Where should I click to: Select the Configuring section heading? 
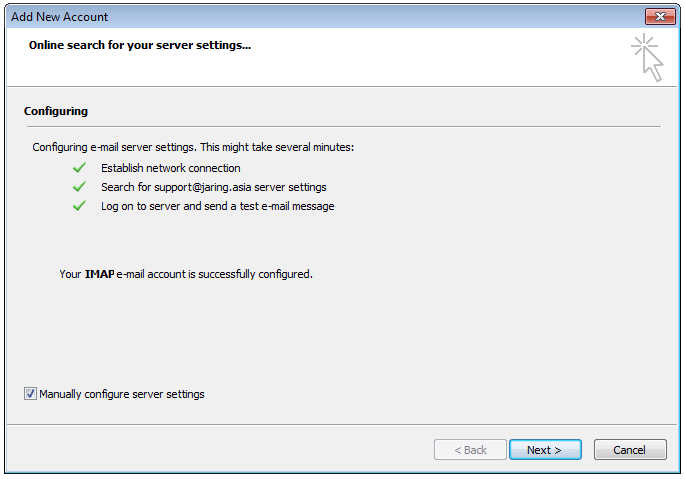(x=56, y=111)
